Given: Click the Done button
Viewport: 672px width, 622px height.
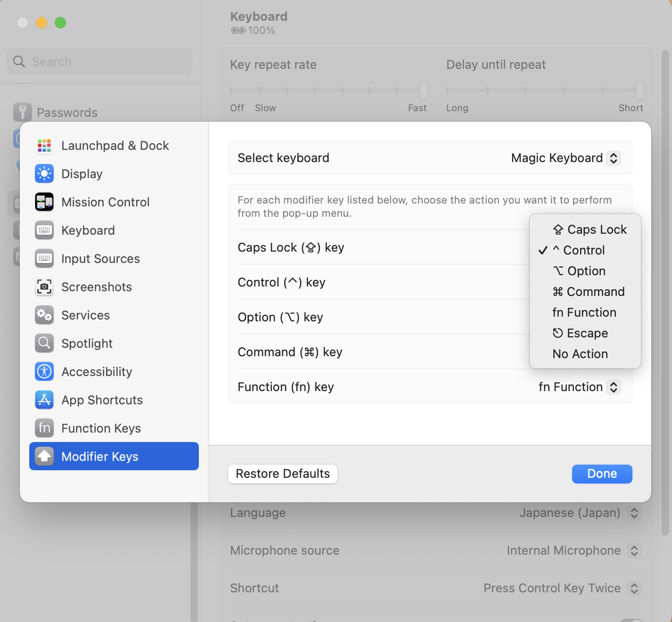Looking at the screenshot, I should [x=602, y=474].
